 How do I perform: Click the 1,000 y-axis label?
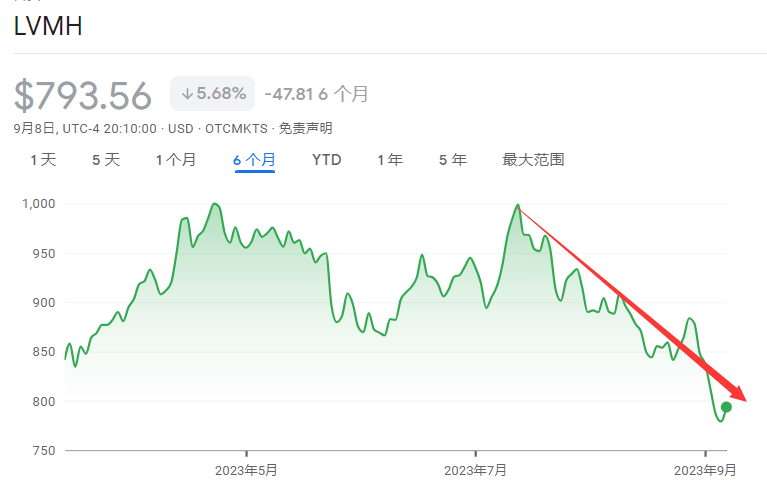[x=38, y=204]
